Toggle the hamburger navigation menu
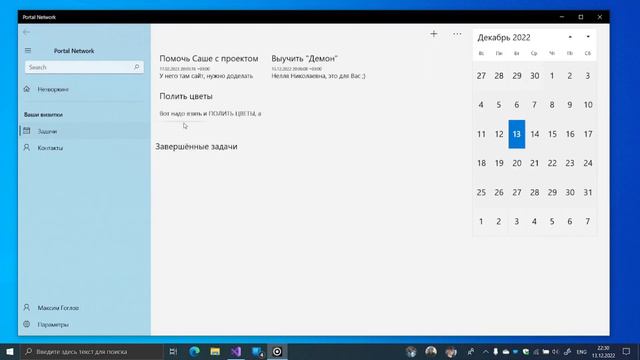 click(x=28, y=51)
